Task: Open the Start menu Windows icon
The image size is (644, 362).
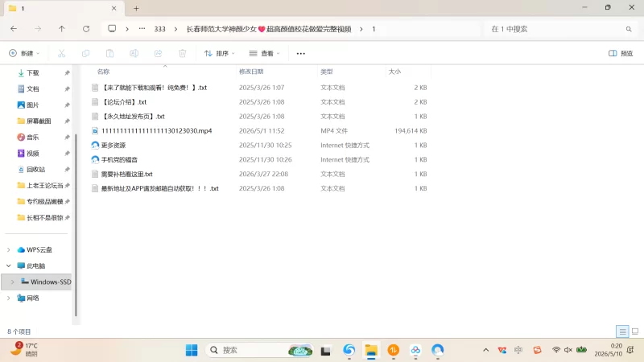Action: click(x=192, y=350)
